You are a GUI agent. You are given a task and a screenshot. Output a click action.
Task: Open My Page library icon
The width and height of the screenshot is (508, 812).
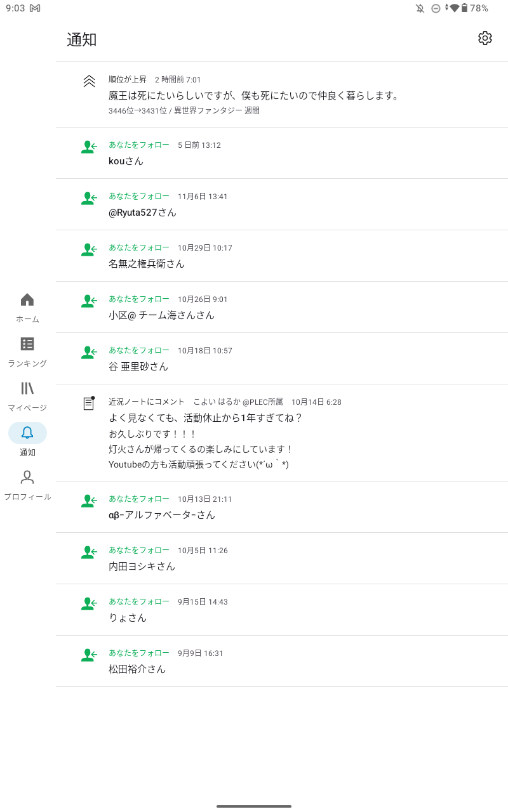pos(27,388)
